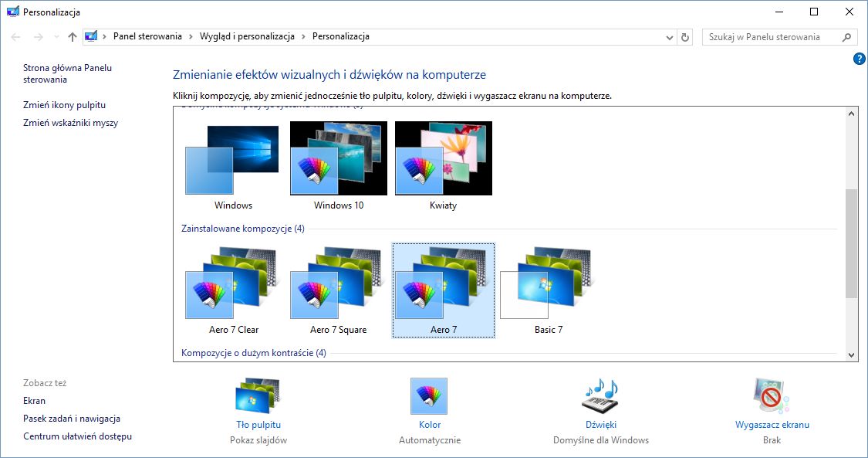Viewport: 868px width, 458px height.
Task: Click the Zainstalowane kompozycje (4) header
Action: coord(242,229)
